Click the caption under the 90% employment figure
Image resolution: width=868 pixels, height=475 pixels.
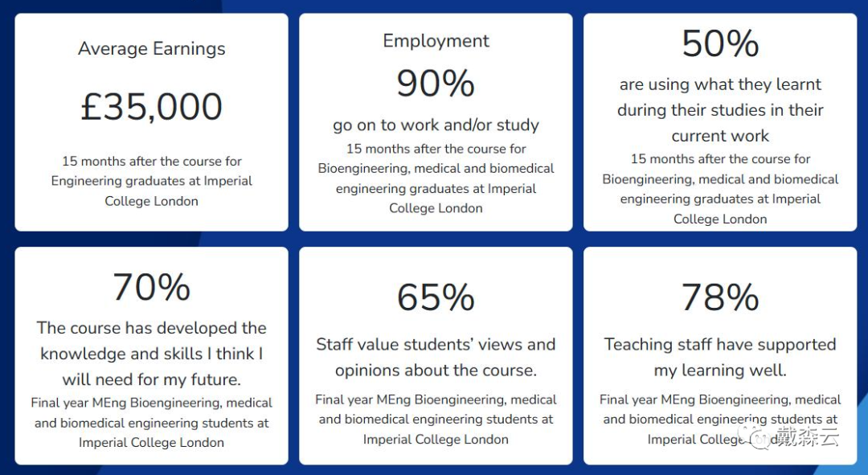[436, 178]
